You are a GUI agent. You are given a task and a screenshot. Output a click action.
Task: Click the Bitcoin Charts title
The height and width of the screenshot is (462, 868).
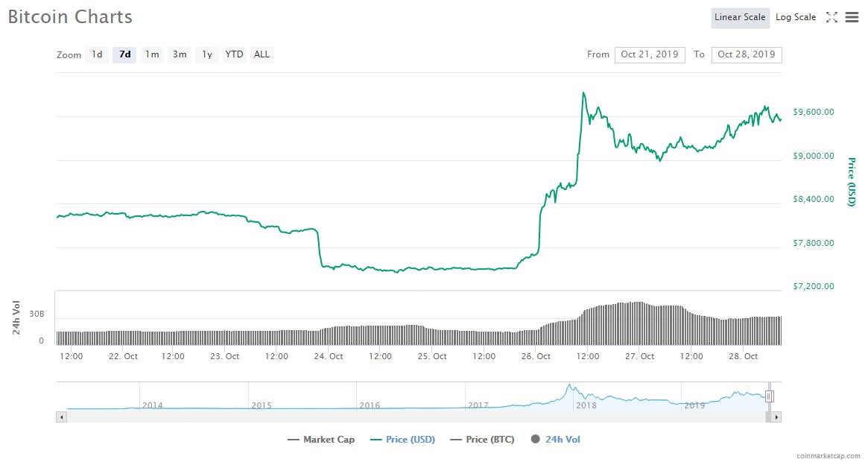tap(70, 16)
